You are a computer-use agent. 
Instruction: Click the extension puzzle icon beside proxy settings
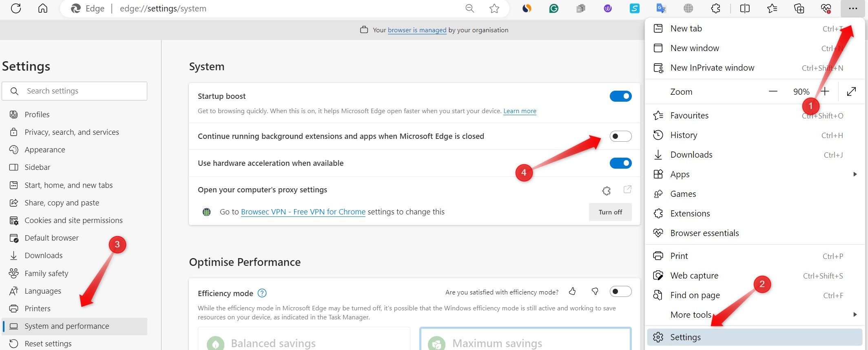coord(607,190)
